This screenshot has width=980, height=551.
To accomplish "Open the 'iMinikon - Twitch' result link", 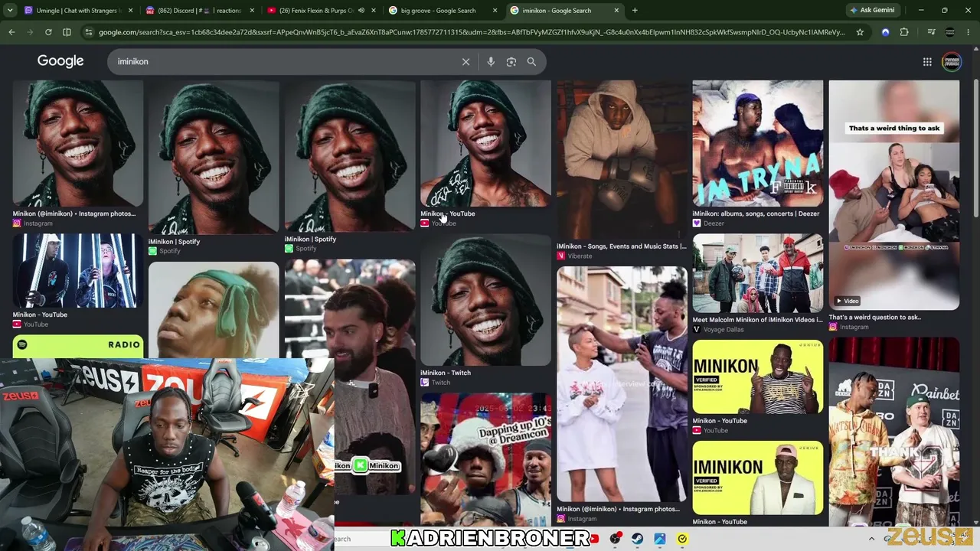I will pos(446,373).
